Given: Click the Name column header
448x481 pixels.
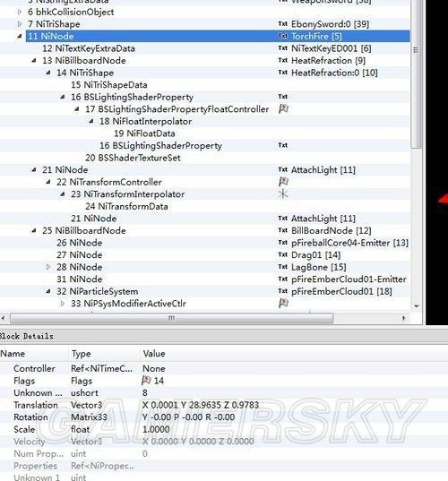Looking at the screenshot, I should tap(13, 354).
